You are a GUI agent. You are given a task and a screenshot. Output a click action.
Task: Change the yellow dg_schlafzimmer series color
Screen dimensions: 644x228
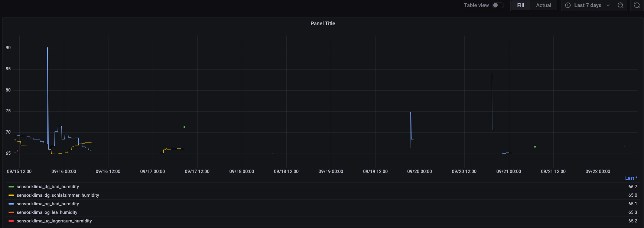tap(11, 195)
